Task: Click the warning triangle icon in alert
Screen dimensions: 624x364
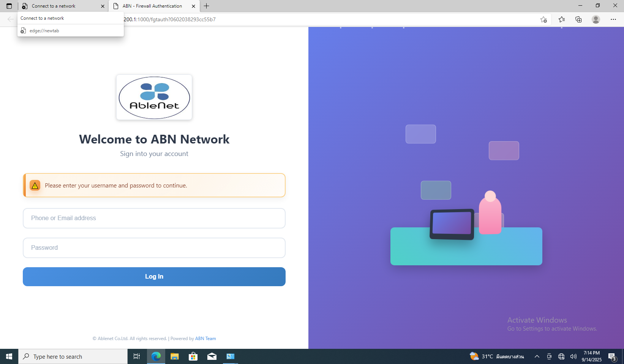Action: (35, 185)
